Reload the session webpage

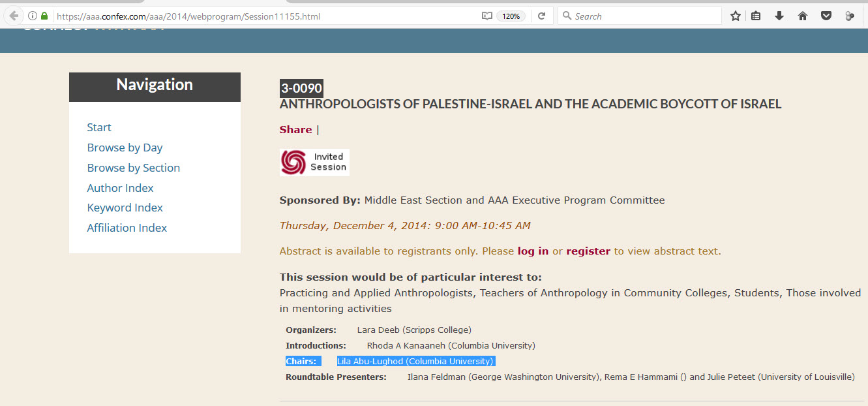click(541, 15)
